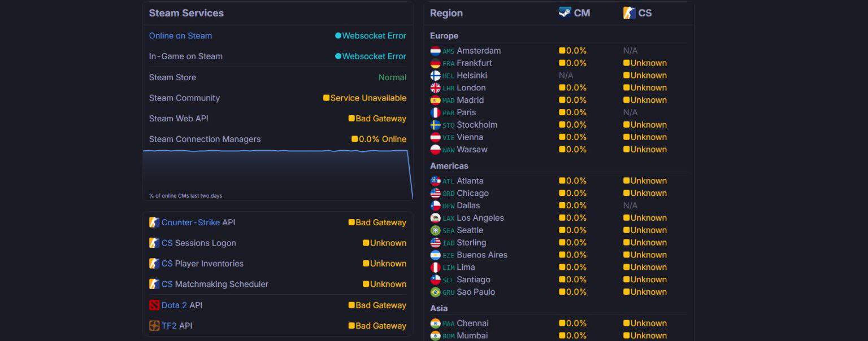This screenshot has height=341, width=868.
Task: Click the UK flag beside London
Action: [435, 88]
